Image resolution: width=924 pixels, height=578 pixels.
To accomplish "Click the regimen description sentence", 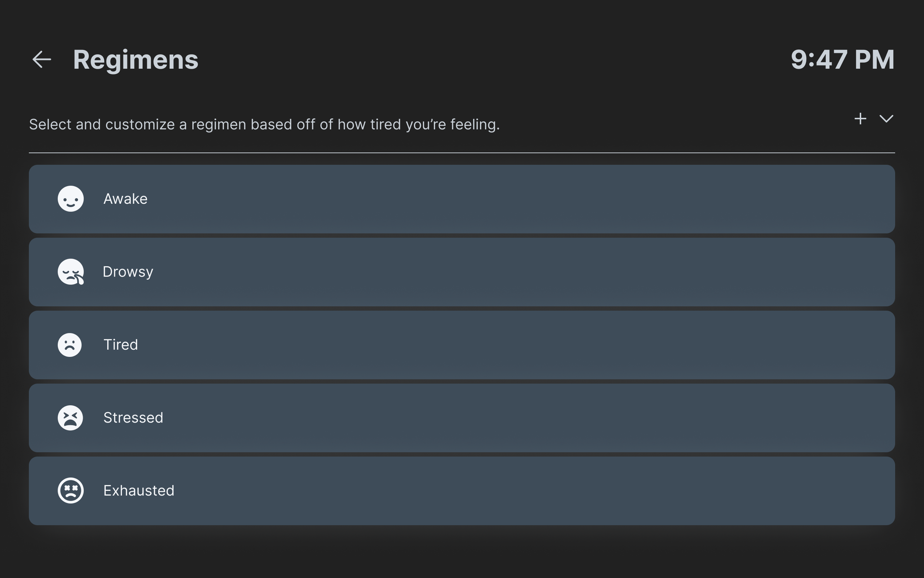I will click(x=264, y=125).
